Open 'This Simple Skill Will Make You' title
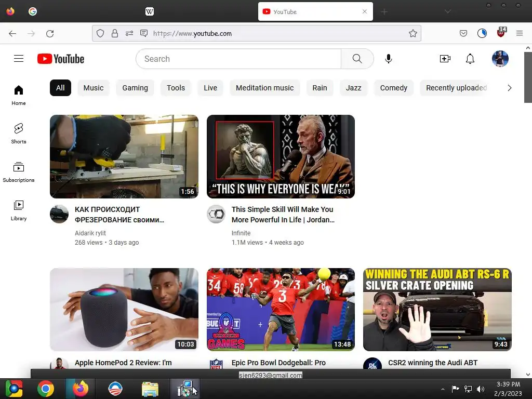 (x=283, y=215)
